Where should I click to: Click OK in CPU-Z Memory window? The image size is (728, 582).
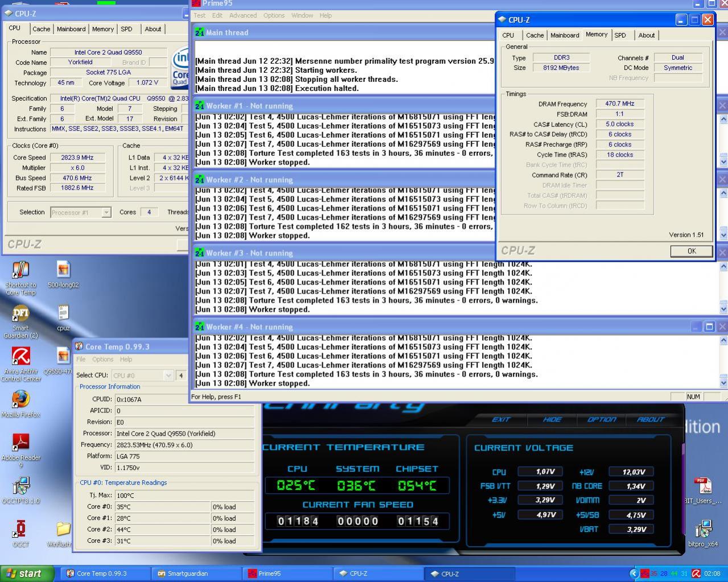tap(691, 251)
